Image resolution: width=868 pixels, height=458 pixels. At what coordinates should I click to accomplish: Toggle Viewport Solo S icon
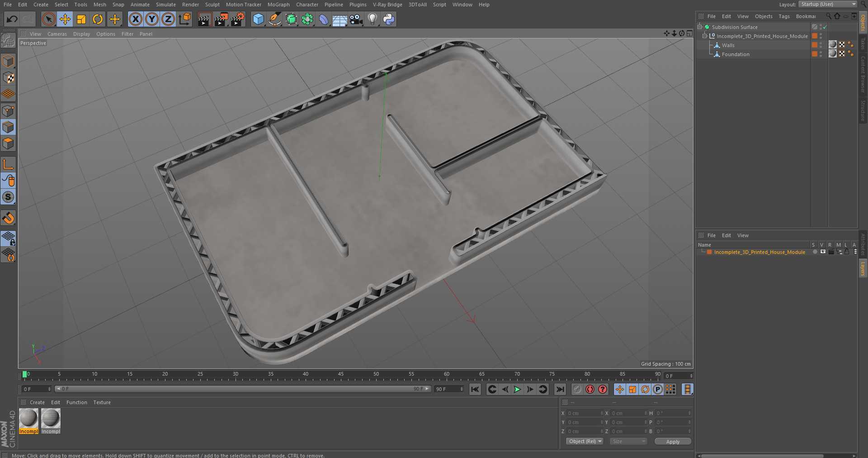pyautogui.click(x=8, y=197)
